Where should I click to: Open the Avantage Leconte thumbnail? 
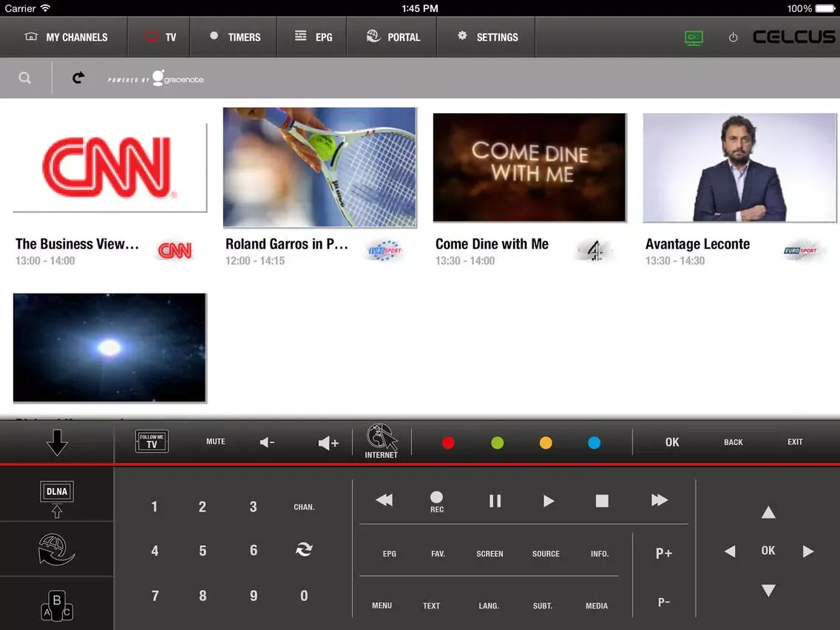[x=739, y=167]
